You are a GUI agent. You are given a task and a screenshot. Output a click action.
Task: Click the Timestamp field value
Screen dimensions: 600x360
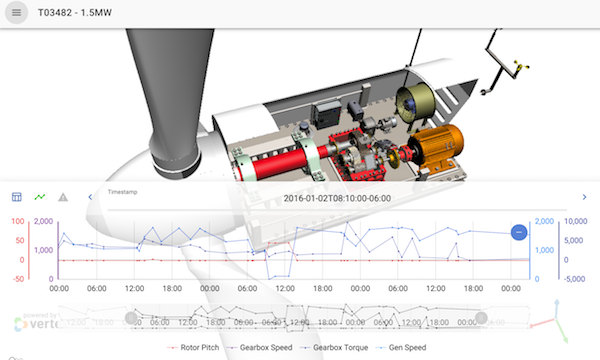tap(337, 199)
